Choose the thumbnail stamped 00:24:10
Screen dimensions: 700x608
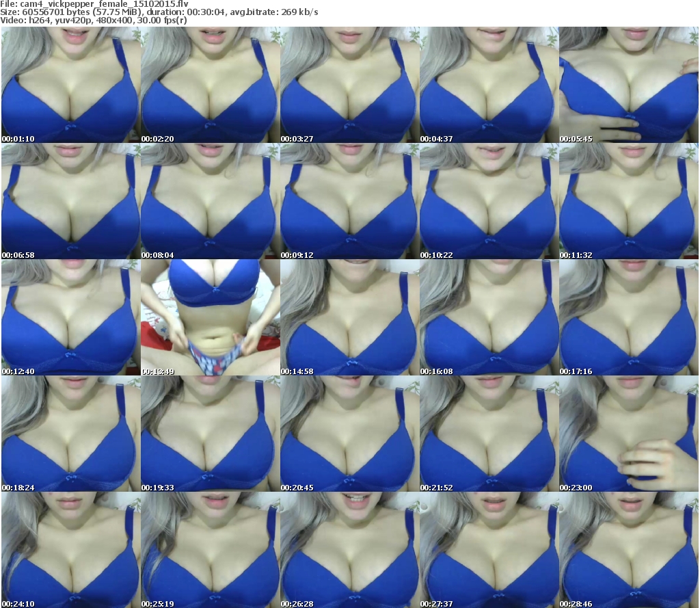[x=70, y=549]
